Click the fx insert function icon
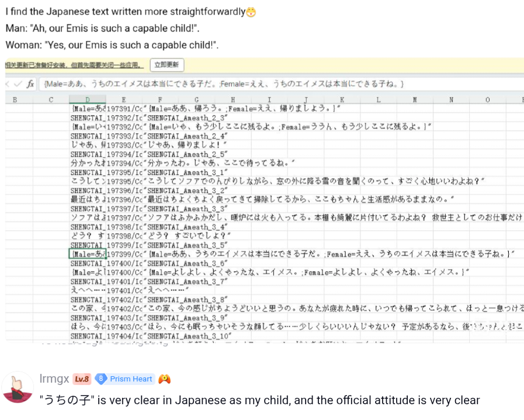 pos(30,84)
